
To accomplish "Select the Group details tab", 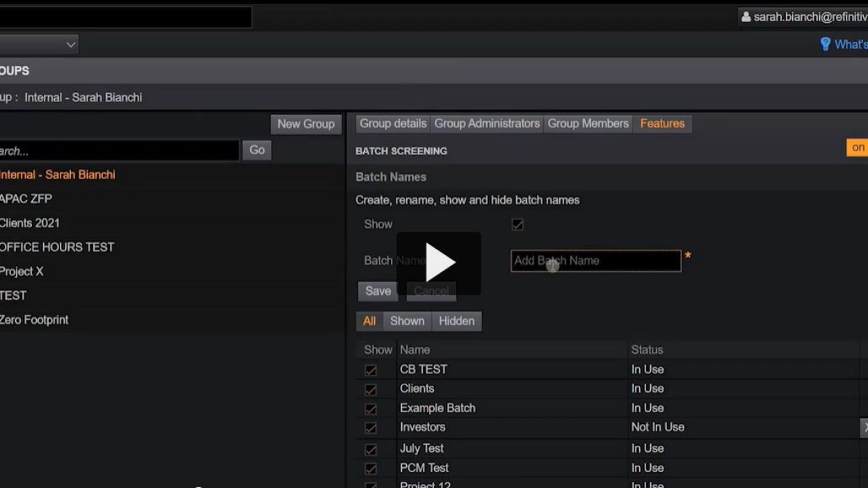I will [x=393, y=124].
